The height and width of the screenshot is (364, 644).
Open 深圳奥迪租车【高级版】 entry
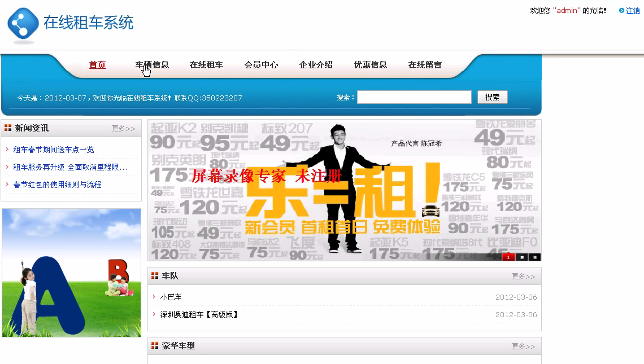click(x=199, y=315)
